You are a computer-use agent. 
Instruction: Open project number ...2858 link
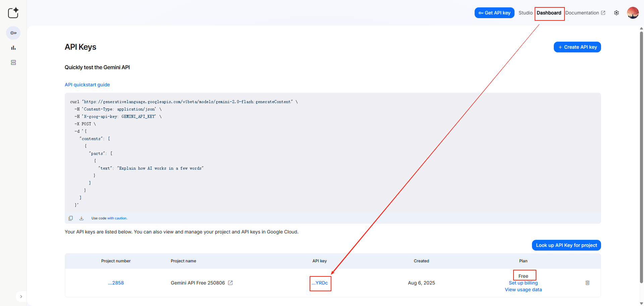coord(116,283)
